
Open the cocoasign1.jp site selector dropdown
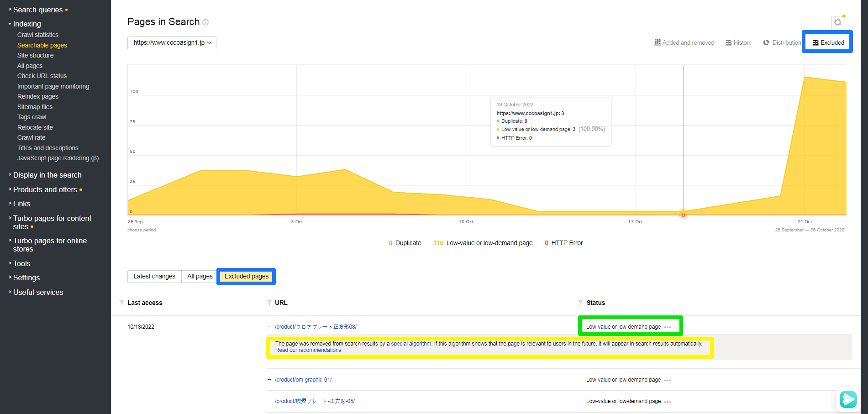pos(172,42)
